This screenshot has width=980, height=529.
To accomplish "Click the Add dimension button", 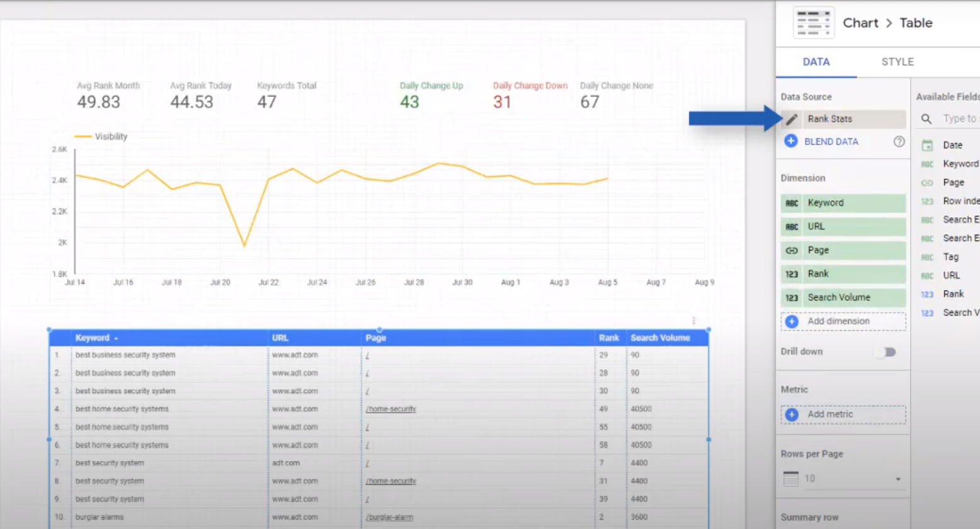I will (x=843, y=321).
